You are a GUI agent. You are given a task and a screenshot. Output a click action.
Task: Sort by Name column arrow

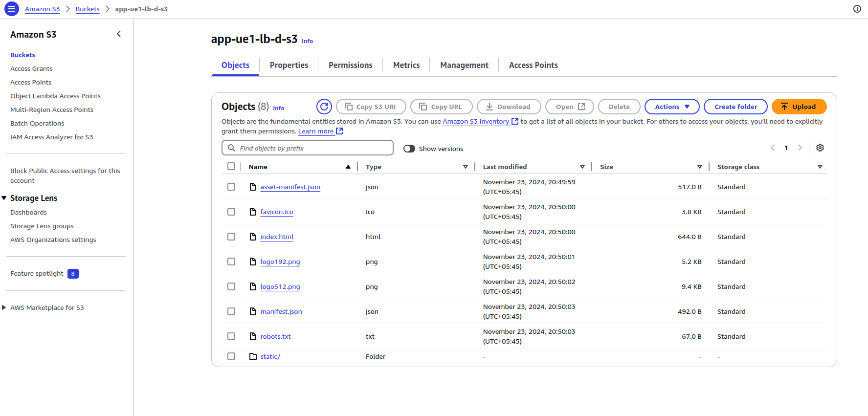(348, 167)
